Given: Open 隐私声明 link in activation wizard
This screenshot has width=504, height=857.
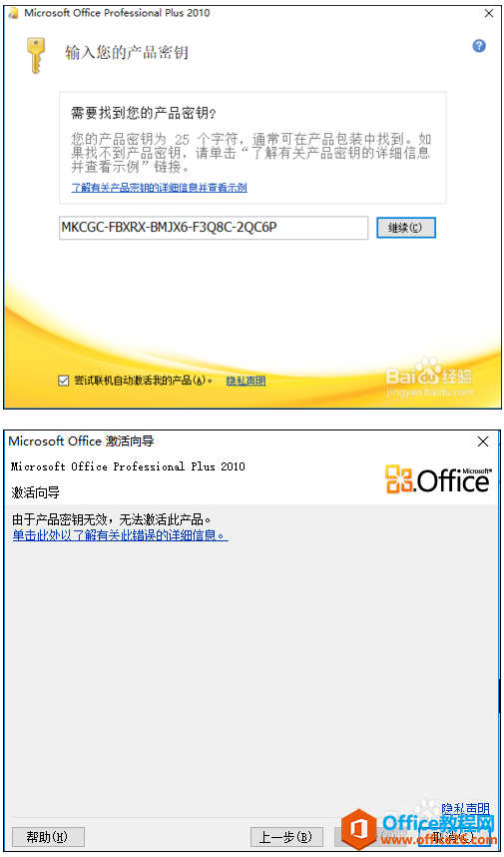Looking at the screenshot, I should pos(465,808).
